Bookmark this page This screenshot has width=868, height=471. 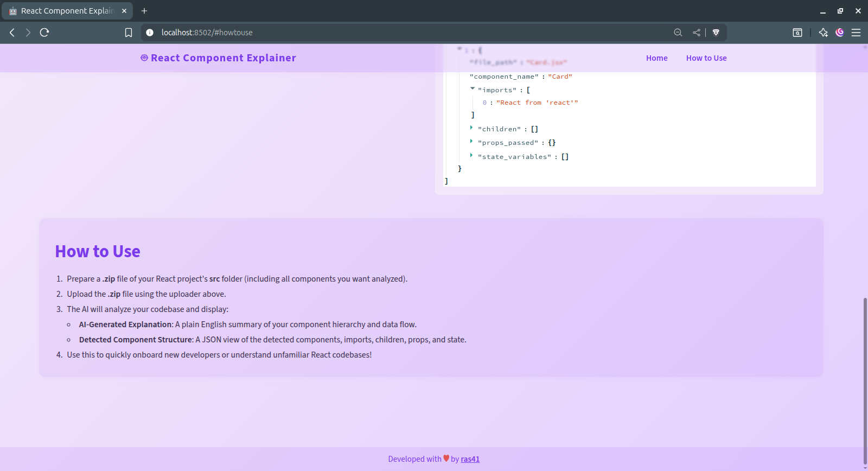129,33
